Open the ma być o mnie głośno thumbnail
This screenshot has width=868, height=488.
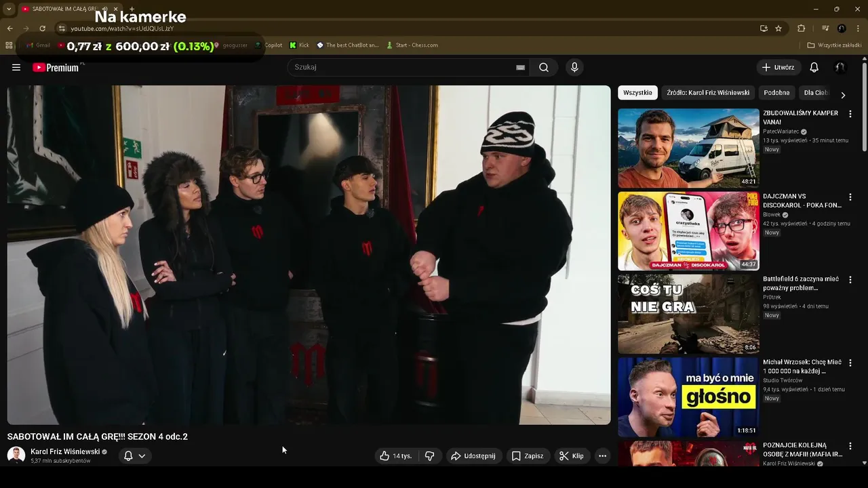(688, 397)
